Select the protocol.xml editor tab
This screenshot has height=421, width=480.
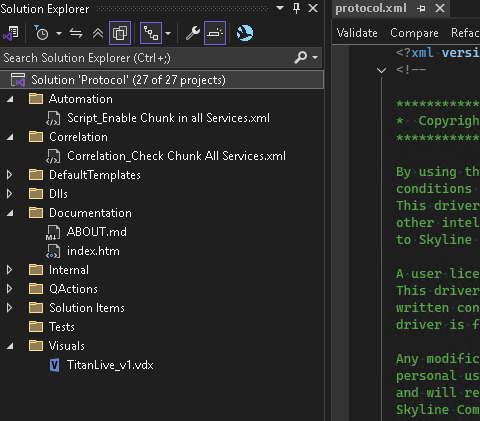coord(371,8)
